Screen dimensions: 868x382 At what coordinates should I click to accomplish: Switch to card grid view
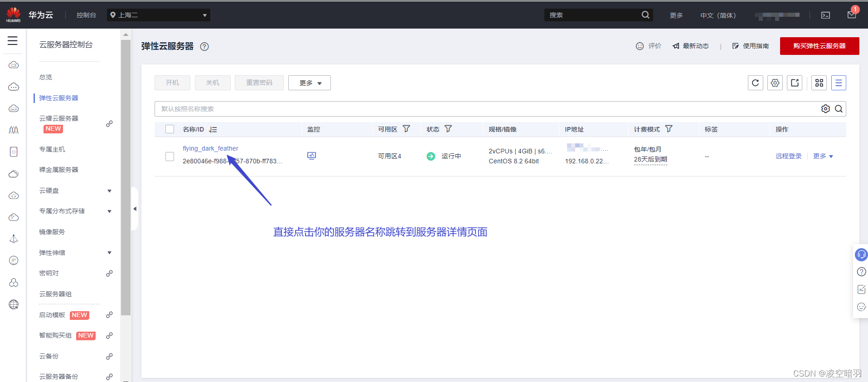819,83
